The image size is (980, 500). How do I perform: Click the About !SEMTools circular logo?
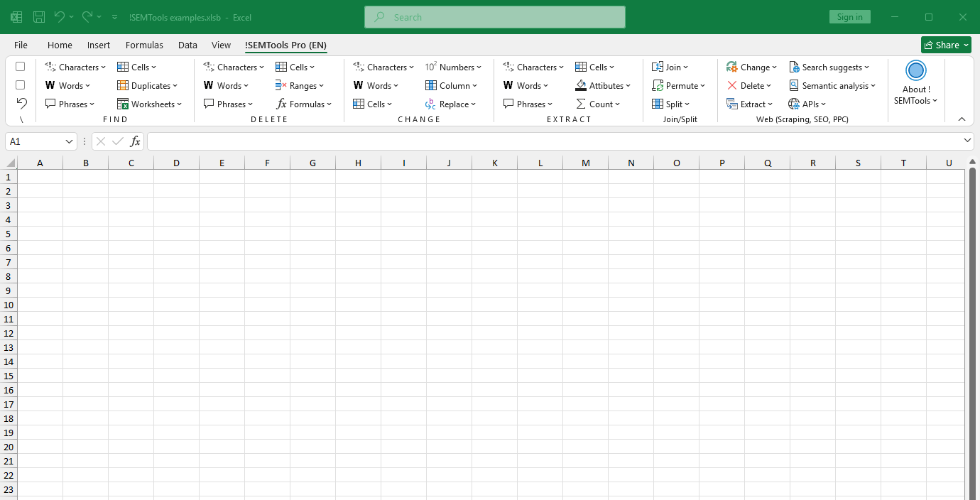tap(915, 70)
